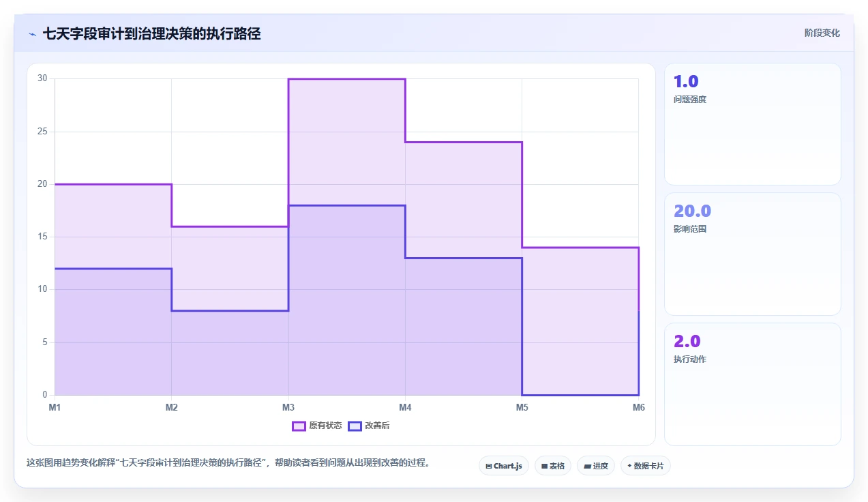Click the 数据卡片 star icon
The width and height of the screenshot is (868, 502).
629,466
